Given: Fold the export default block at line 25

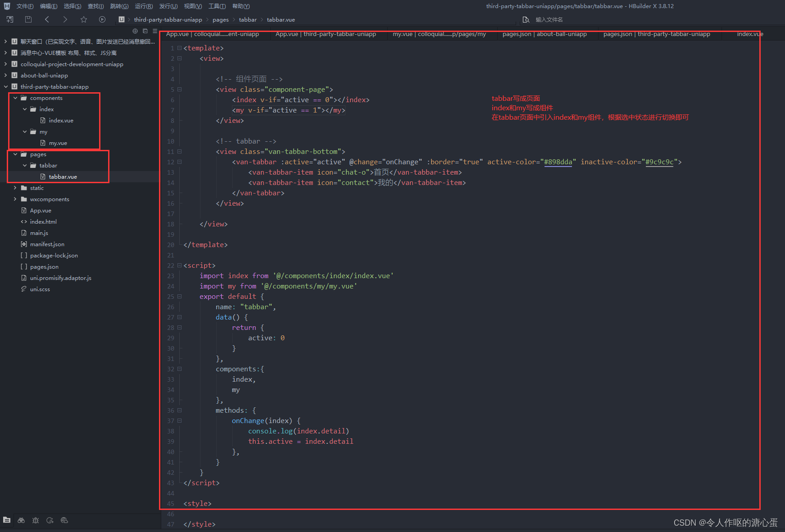Looking at the screenshot, I should (179, 297).
